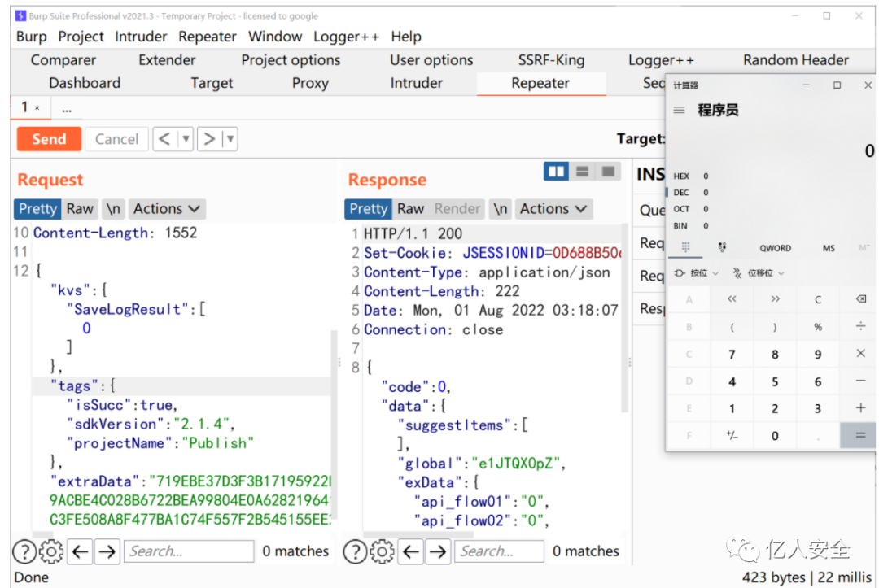
Task: Select calculator full keypad icon
Action: pyautogui.click(x=685, y=247)
